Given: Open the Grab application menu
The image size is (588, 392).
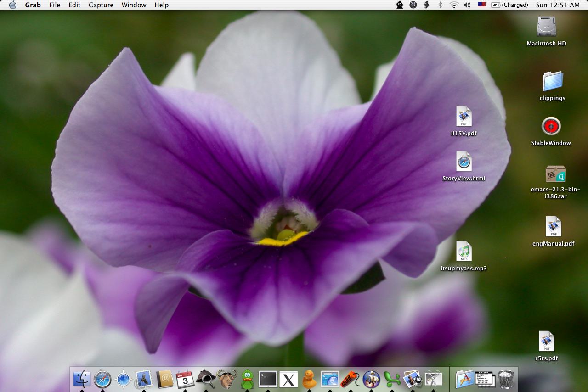Looking at the screenshot, I should click(x=33, y=5).
